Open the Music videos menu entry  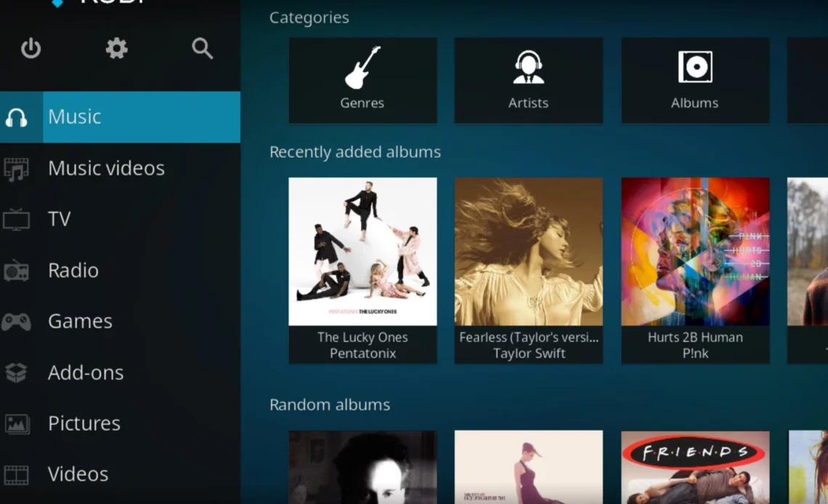tap(120, 168)
